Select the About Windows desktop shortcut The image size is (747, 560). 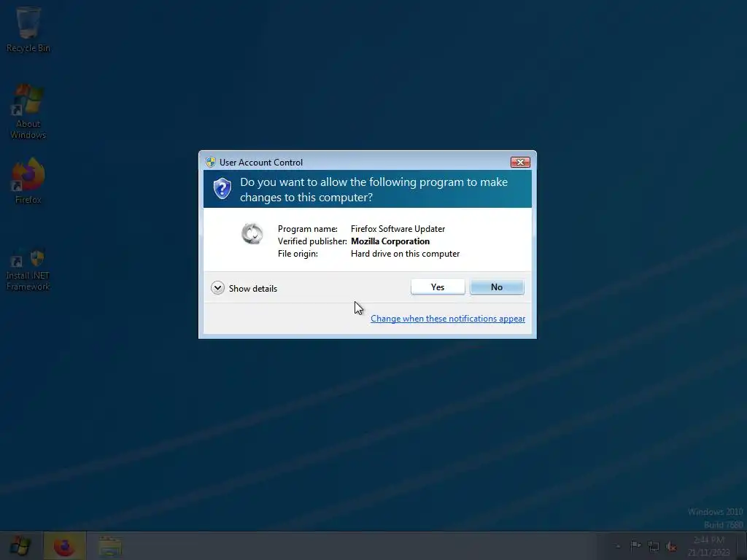[x=28, y=112]
